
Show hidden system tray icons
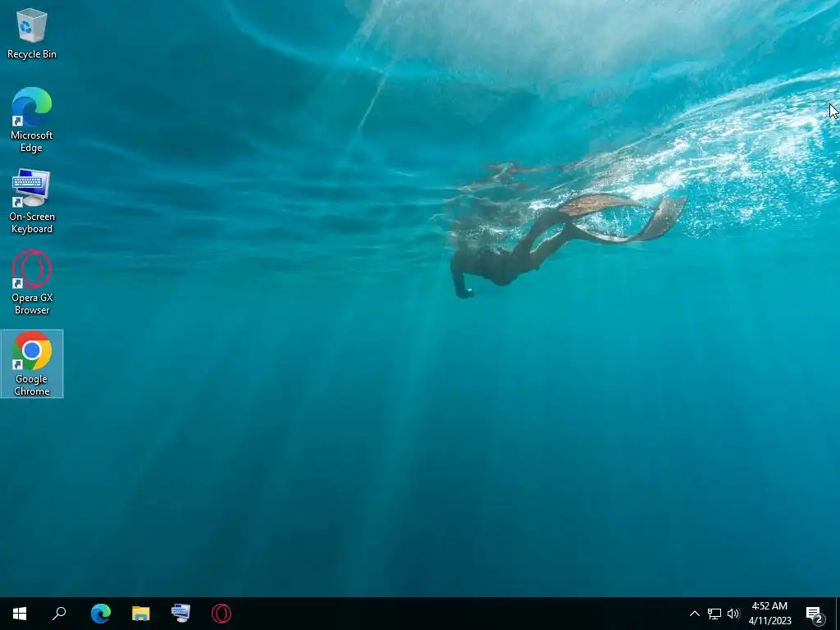tap(694, 614)
